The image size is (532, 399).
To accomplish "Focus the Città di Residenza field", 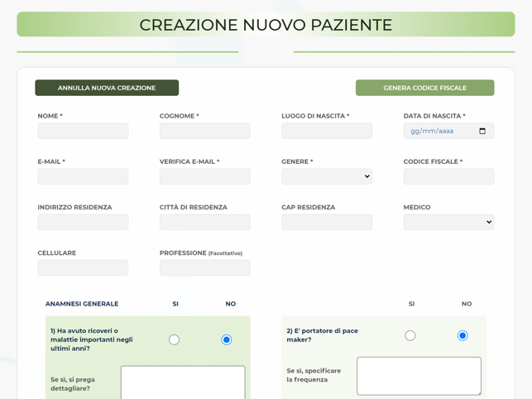I will pyautogui.click(x=205, y=222).
